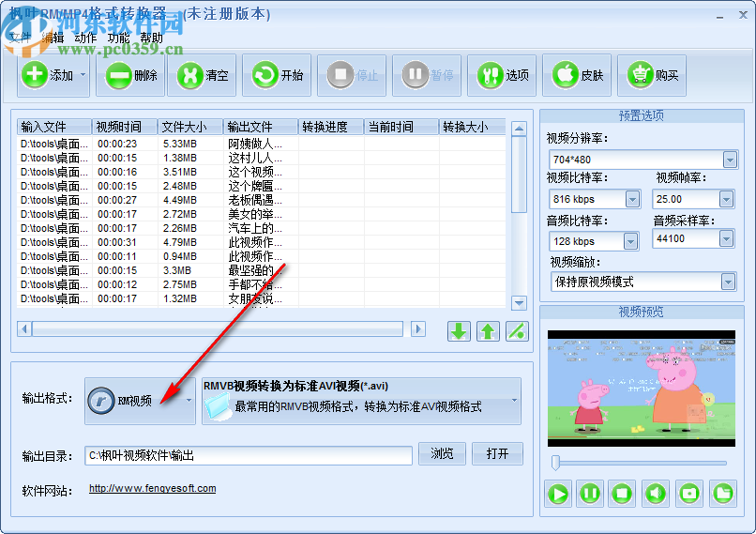Select the file row sized 3.51MB
Image resolution: width=756 pixels, height=534 pixels.
coord(262,172)
